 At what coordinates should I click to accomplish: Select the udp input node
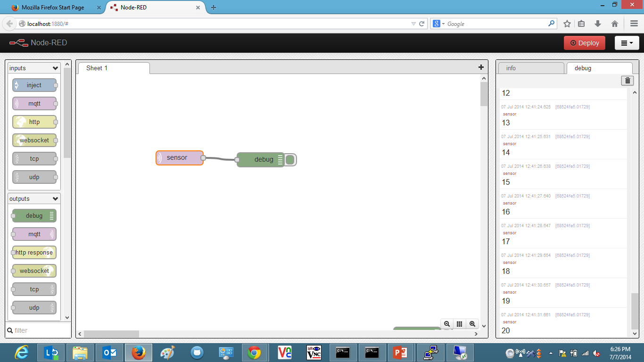34,177
